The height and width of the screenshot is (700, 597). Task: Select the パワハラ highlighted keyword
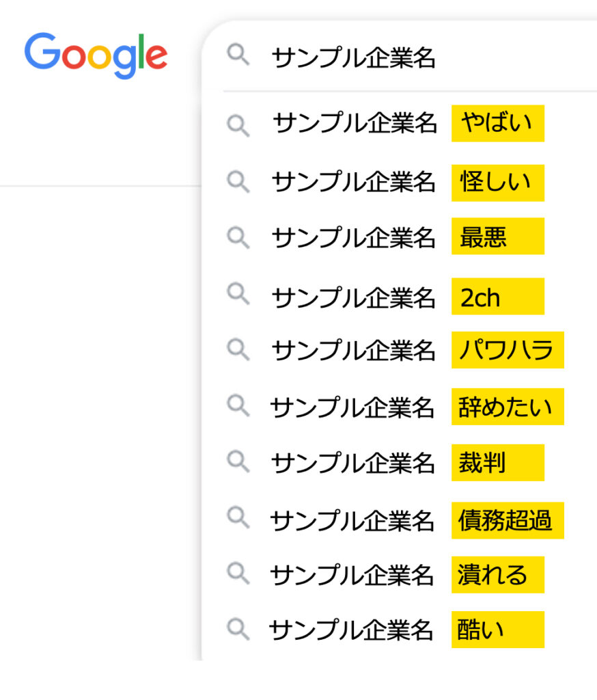(507, 350)
